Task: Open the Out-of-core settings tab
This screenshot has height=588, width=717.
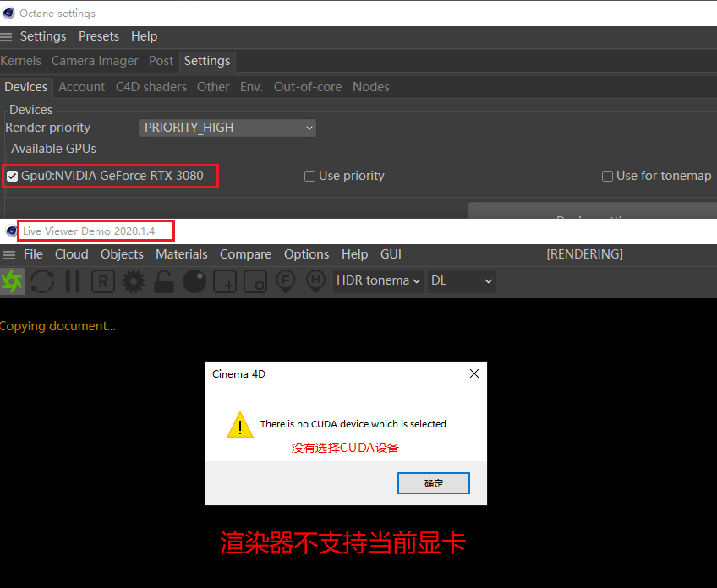Action: point(308,87)
